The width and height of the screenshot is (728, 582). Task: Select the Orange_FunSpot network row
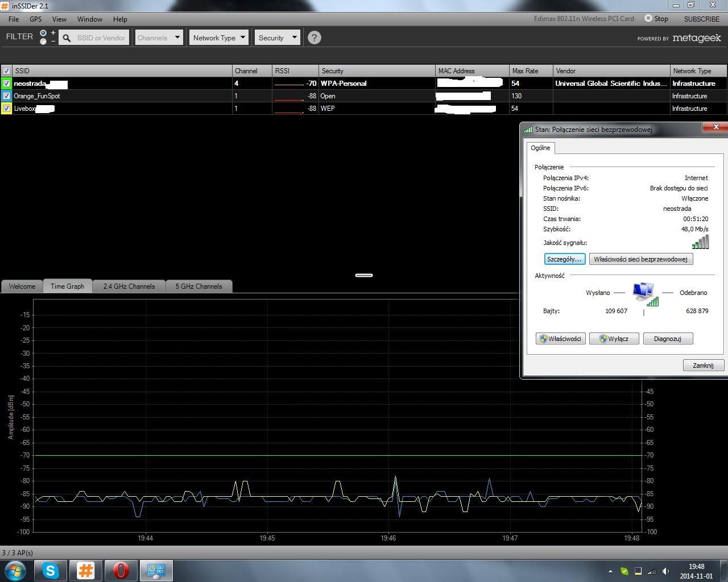(x=364, y=96)
